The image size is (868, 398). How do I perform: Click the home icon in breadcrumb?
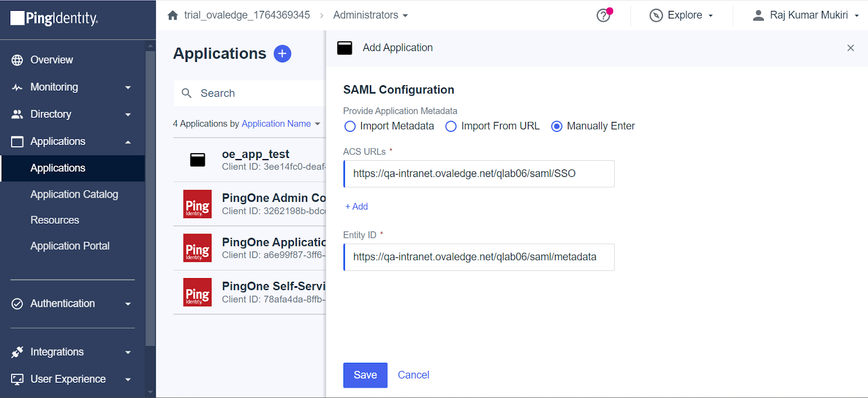(173, 15)
